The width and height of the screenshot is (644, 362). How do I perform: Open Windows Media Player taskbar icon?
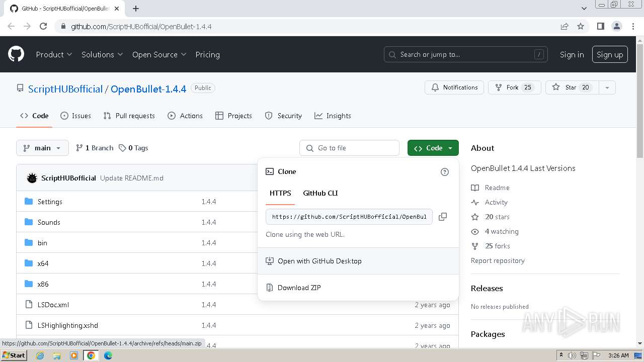pos(74,355)
